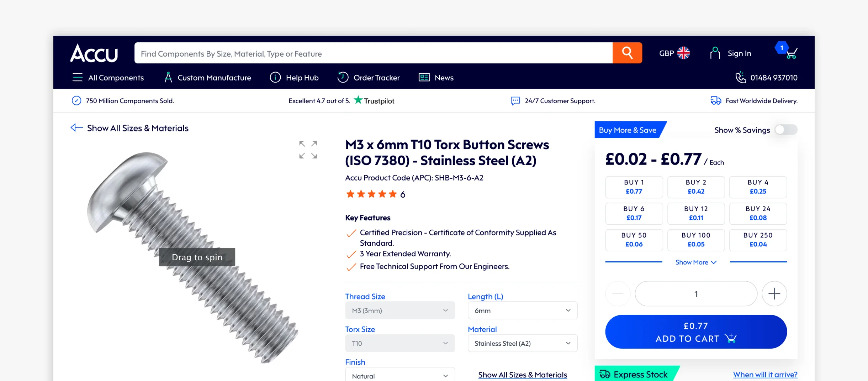Expand Show More price tiers
The image size is (868, 381).
tap(696, 262)
